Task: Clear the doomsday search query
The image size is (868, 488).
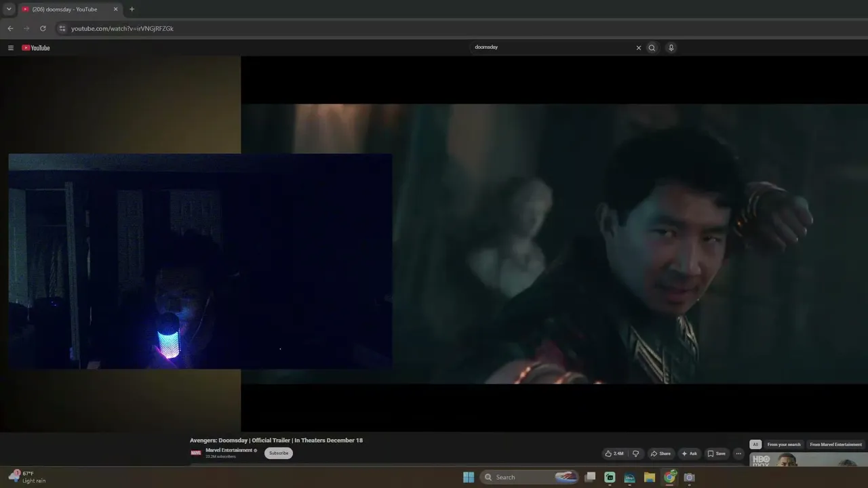Action: [x=638, y=48]
